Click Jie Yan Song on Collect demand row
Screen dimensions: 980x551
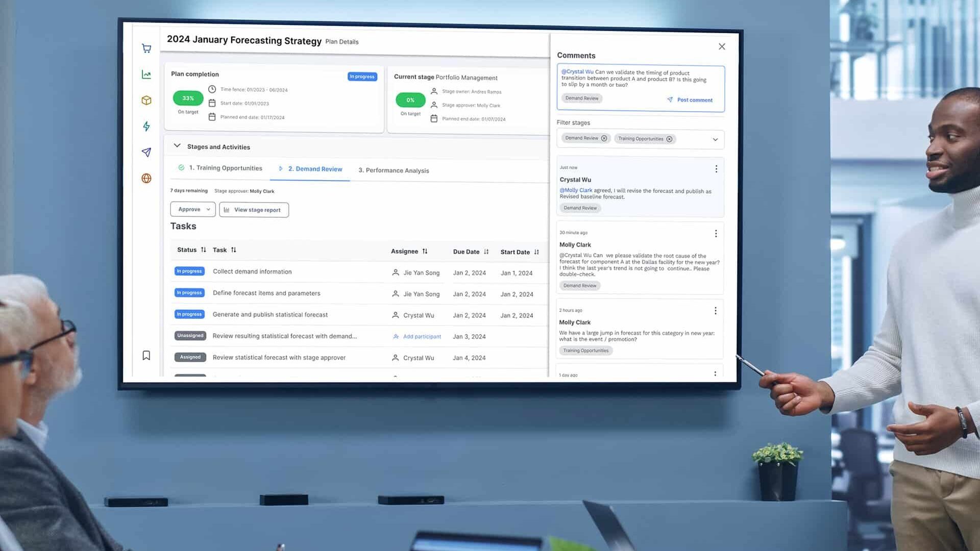416,272
